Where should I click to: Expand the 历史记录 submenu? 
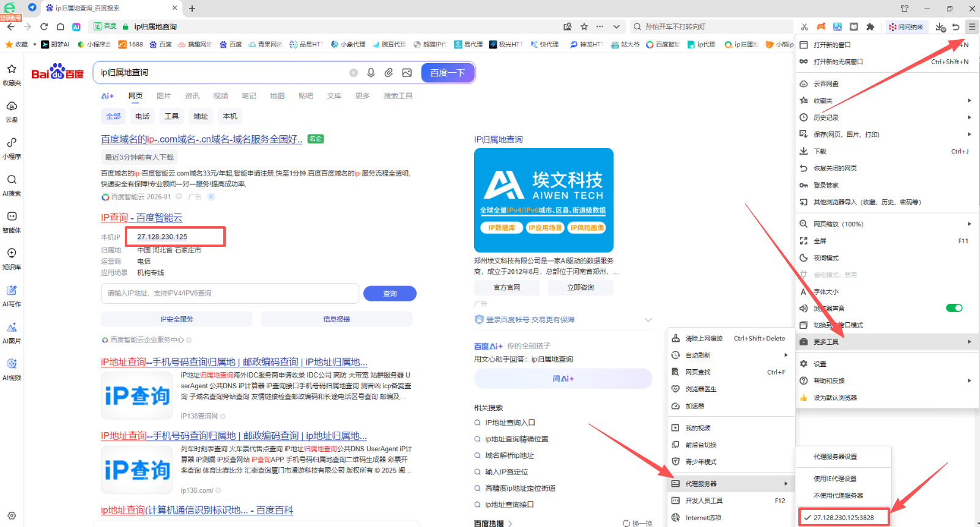coord(886,117)
